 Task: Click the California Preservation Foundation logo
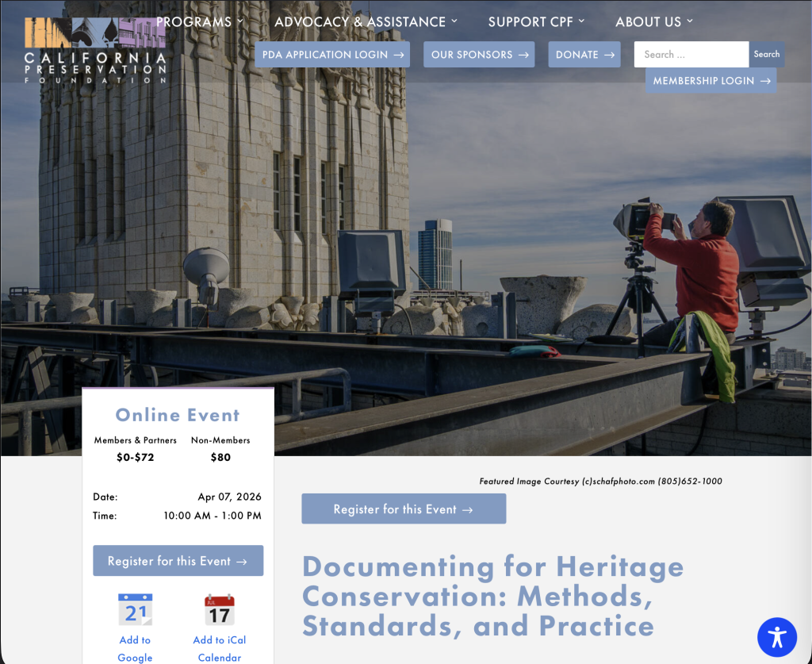94,49
